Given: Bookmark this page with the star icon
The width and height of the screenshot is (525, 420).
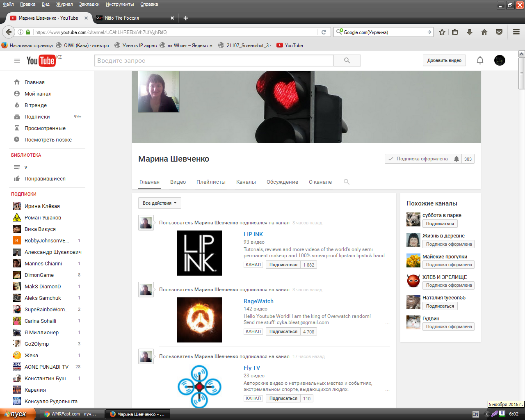Looking at the screenshot, I should (442, 32).
